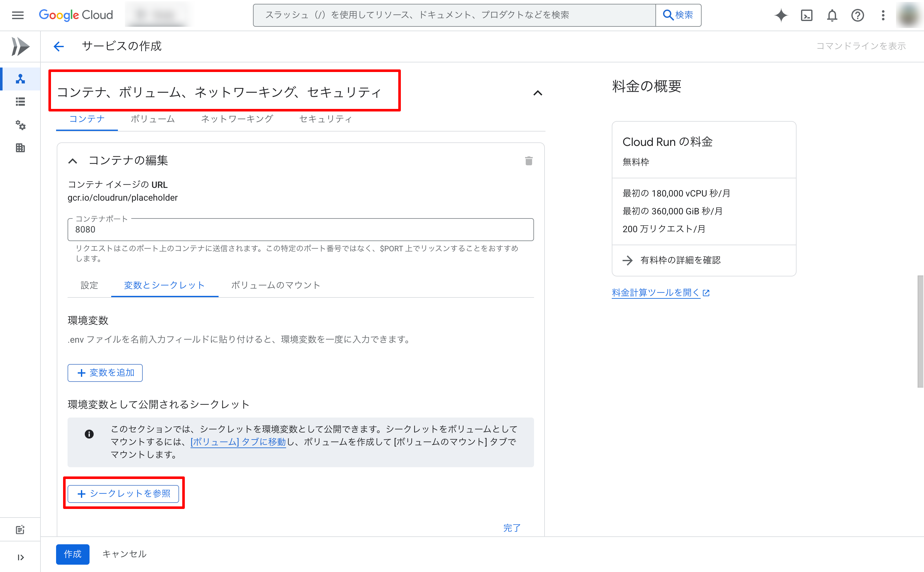The width and height of the screenshot is (924, 572).
Task: Open 料金計算ツールを開く link
Action: pos(656,292)
